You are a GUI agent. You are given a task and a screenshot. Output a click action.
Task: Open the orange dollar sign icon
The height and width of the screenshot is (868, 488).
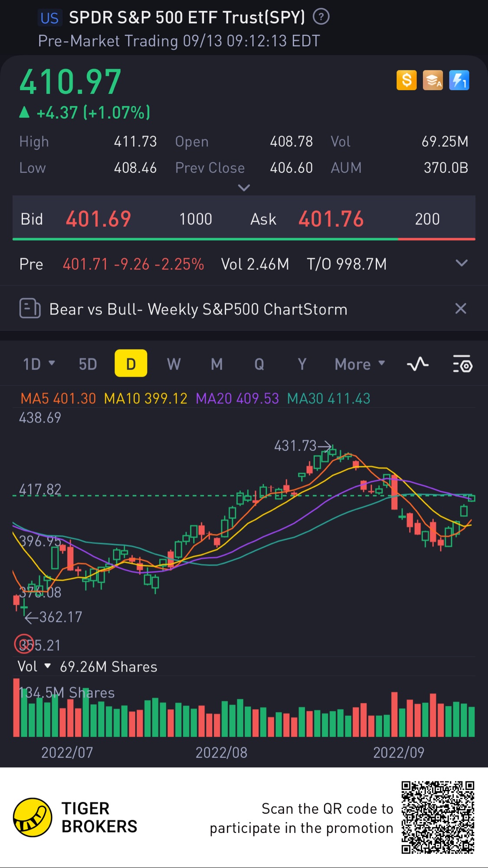406,80
